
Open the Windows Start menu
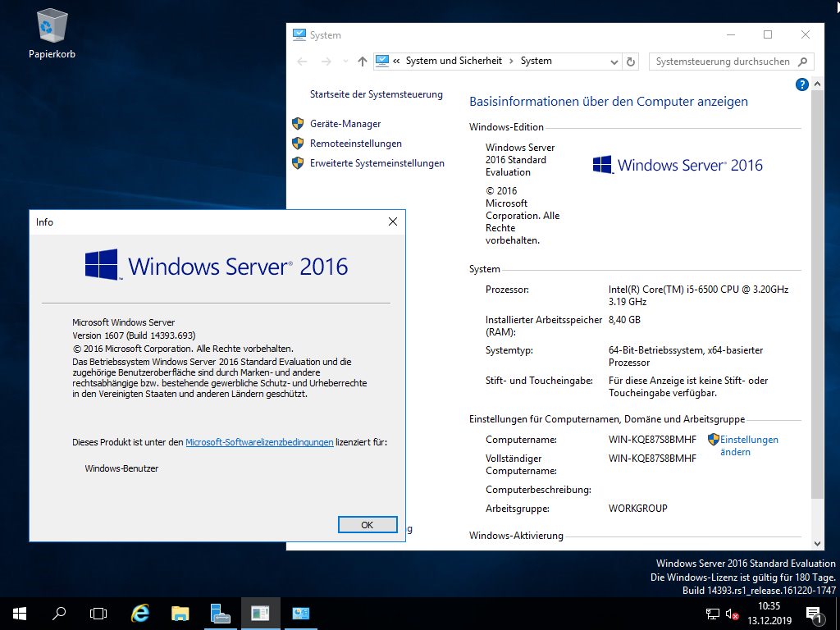(x=20, y=614)
